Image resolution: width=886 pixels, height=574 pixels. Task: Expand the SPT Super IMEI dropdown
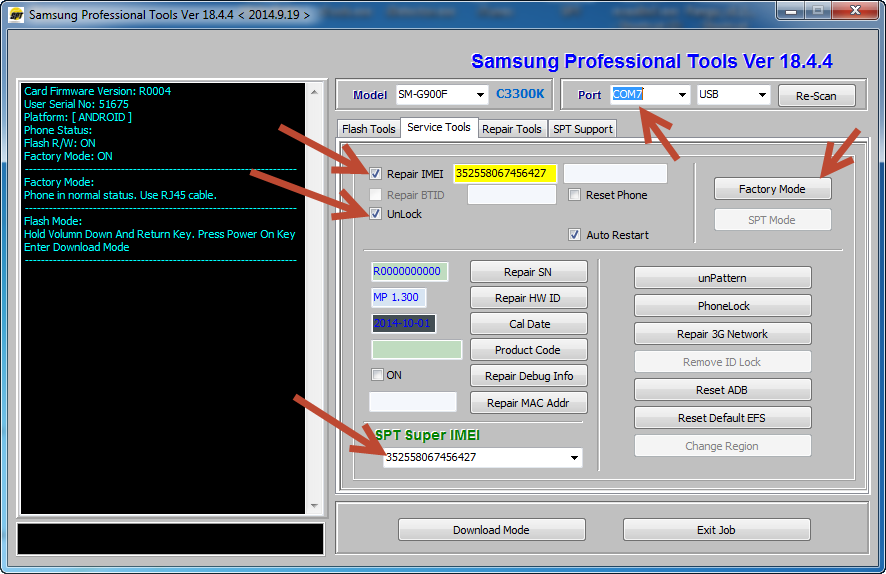[574, 458]
